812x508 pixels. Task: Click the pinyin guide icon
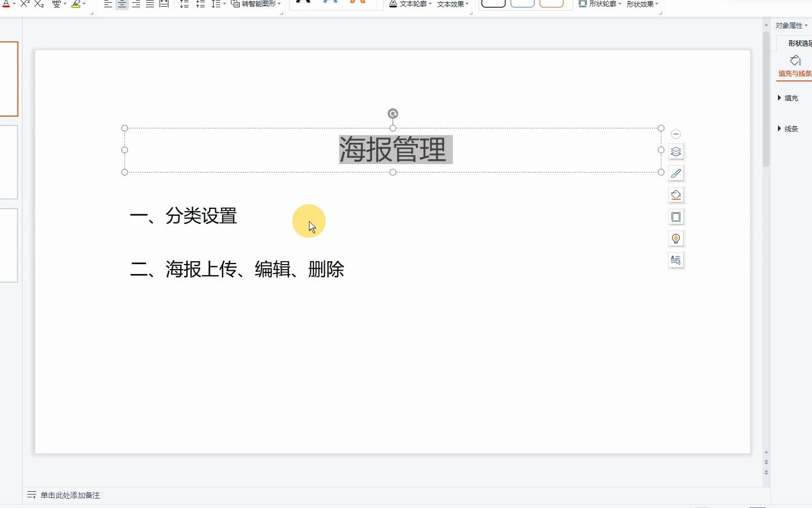coord(56,4)
